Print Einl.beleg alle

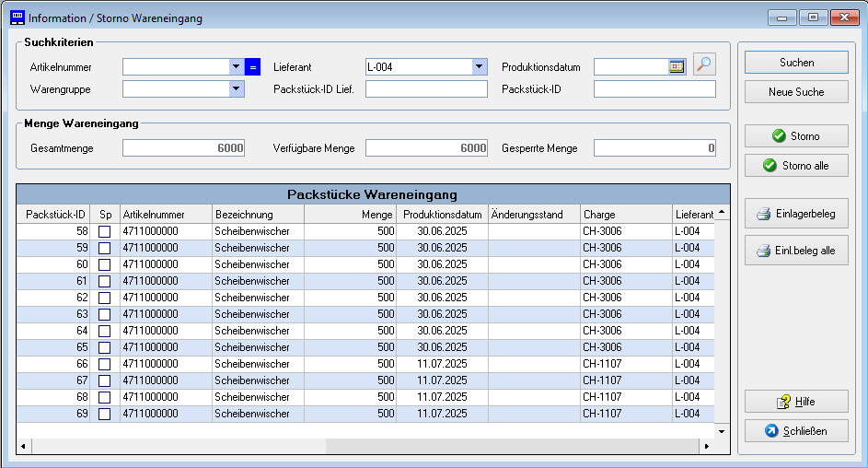(x=796, y=250)
